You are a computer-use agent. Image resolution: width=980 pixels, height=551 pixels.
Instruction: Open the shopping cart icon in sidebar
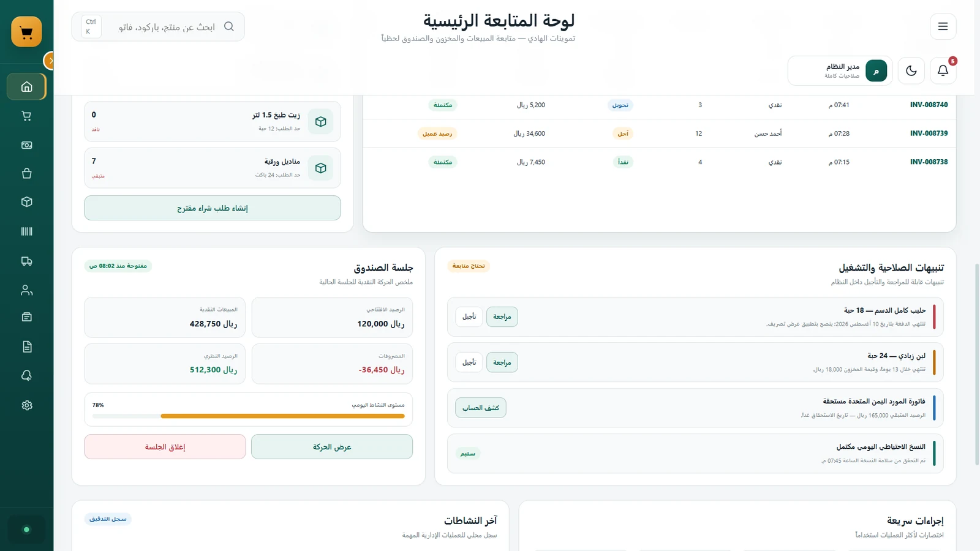26,116
